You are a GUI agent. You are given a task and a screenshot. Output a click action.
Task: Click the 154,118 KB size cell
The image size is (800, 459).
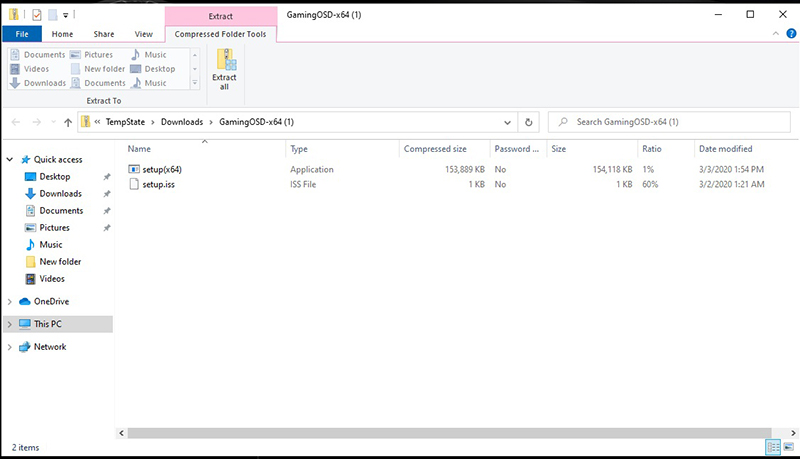click(x=612, y=169)
